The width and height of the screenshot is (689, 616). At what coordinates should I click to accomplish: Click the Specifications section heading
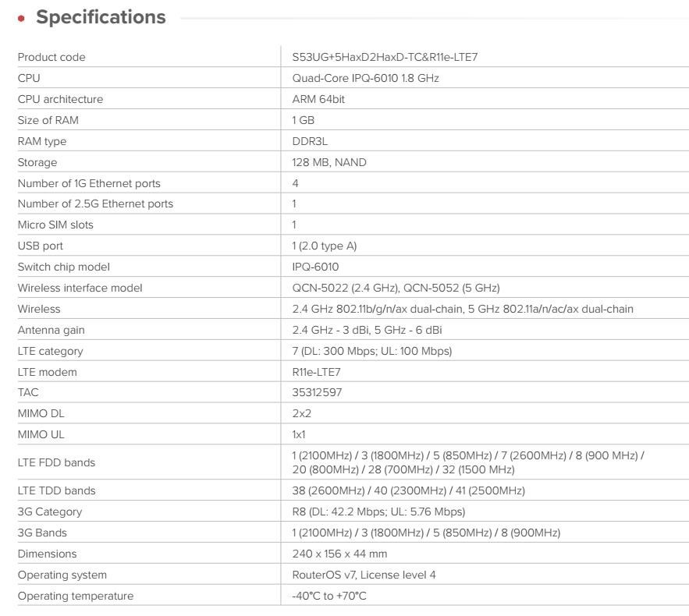pos(101,17)
